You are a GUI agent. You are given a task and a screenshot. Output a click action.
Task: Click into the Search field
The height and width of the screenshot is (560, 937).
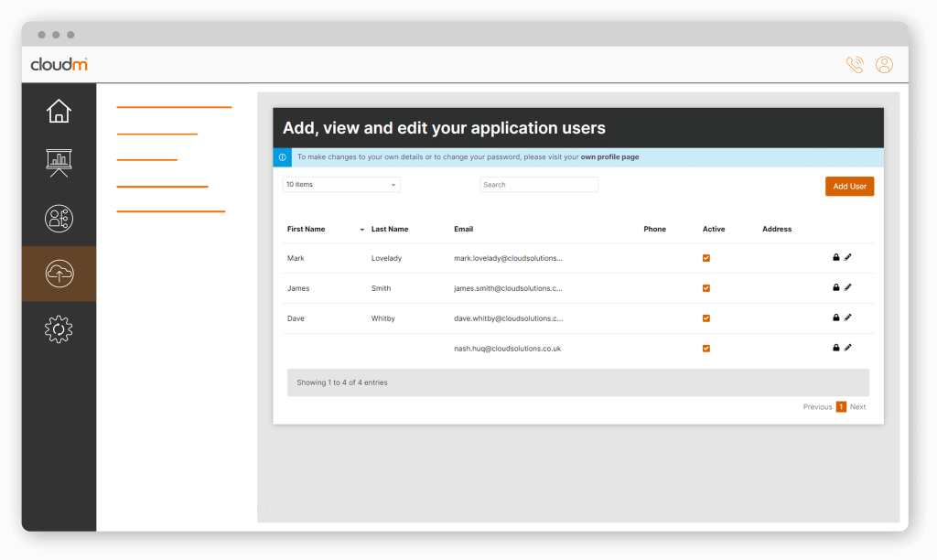(x=538, y=185)
